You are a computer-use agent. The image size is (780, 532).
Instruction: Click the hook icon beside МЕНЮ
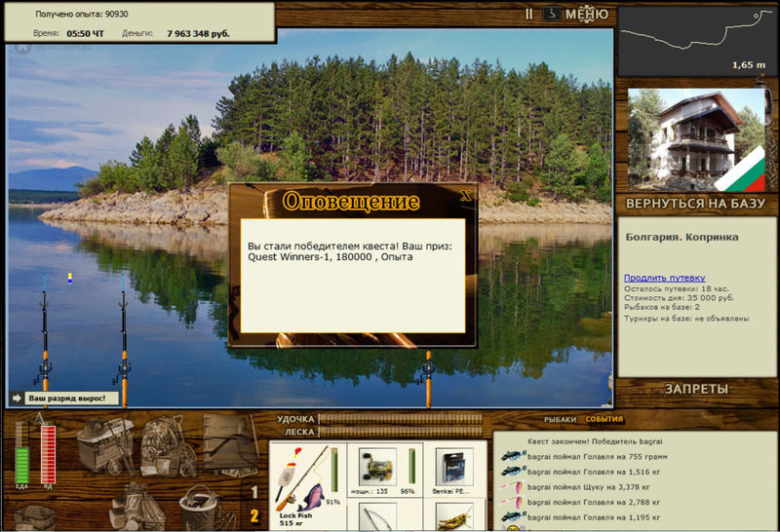[552, 14]
